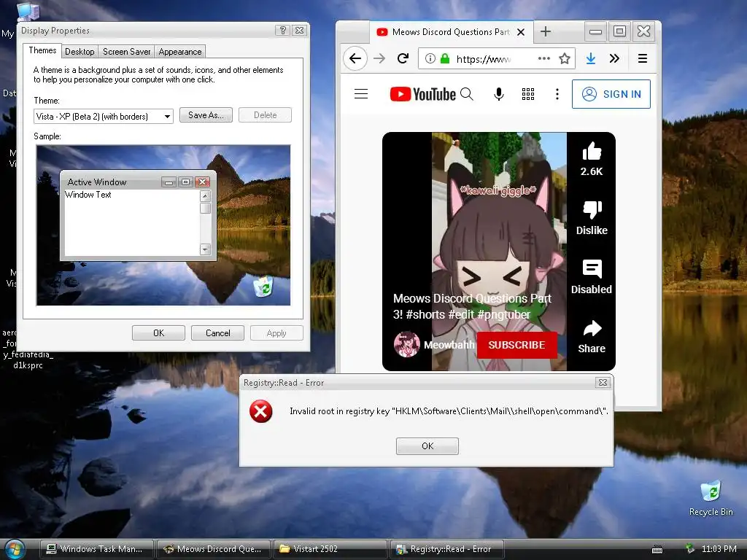Switch to the Desktop tab

point(80,52)
